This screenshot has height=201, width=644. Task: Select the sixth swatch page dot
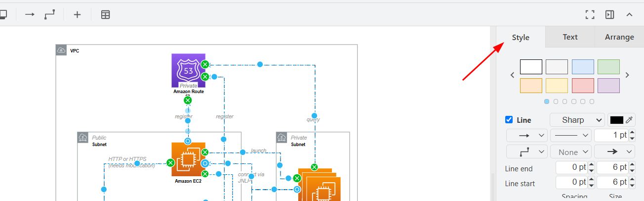tap(592, 101)
